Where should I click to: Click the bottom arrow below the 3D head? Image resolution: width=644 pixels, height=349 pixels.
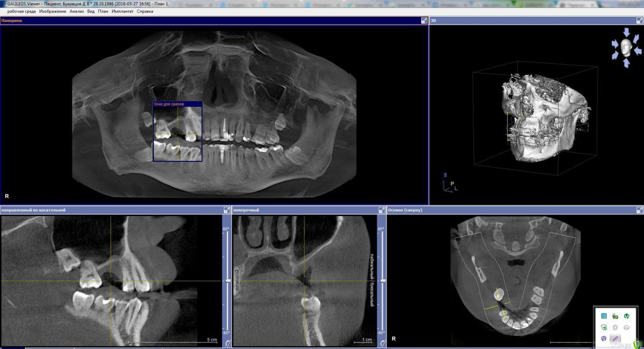click(x=626, y=63)
